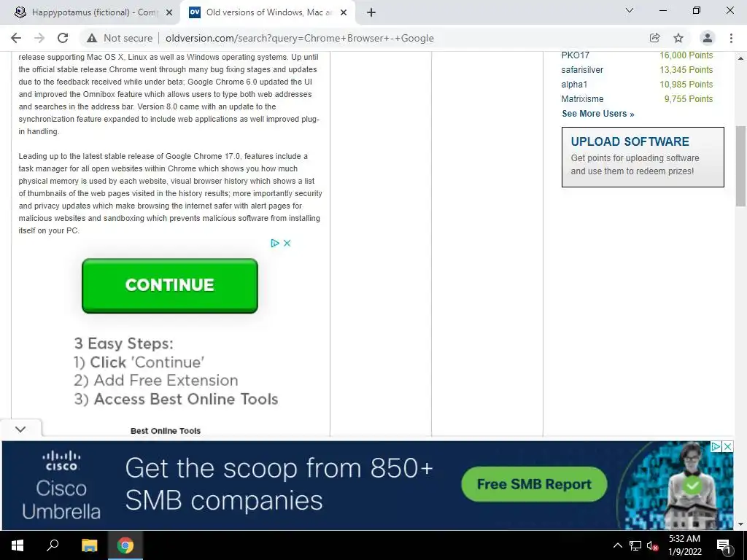Go back to the previous page

(x=16, y=38)
